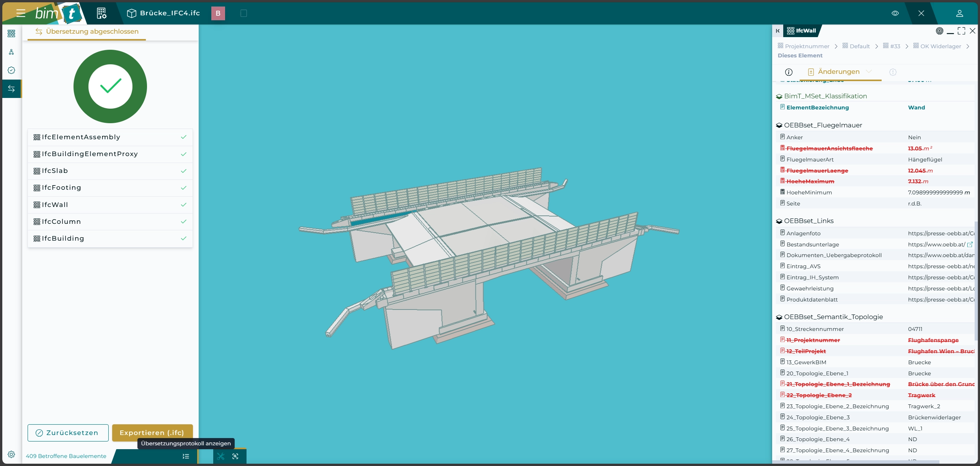
Task: Open the hierarchy tree sidebar icon
Action: click(x=11, y=52)
